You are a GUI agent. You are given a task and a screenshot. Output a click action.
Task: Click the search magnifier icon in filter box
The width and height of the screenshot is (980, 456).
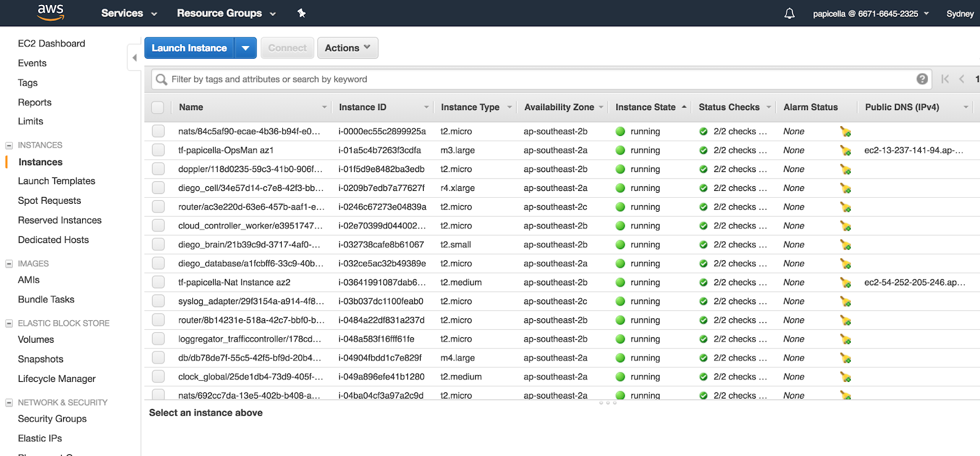pyautogui.click(x=161, y=80)
